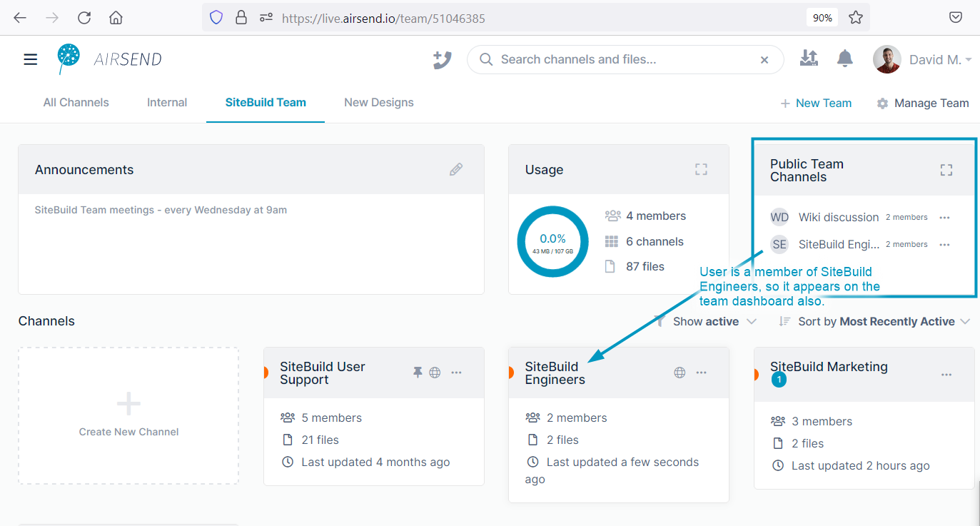Open the SiteBuild Marketing channel title
This screenshot has height=526, width=980.
click(829, 366)
